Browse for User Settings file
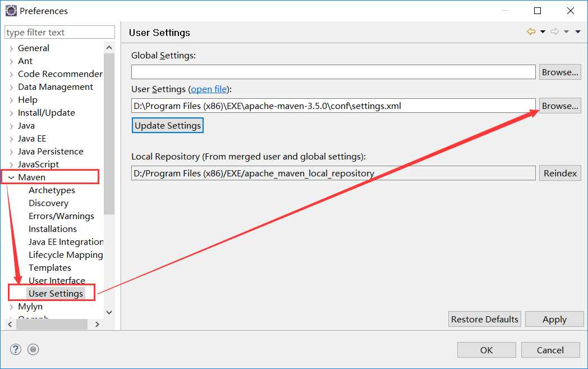 coord(560,106)
